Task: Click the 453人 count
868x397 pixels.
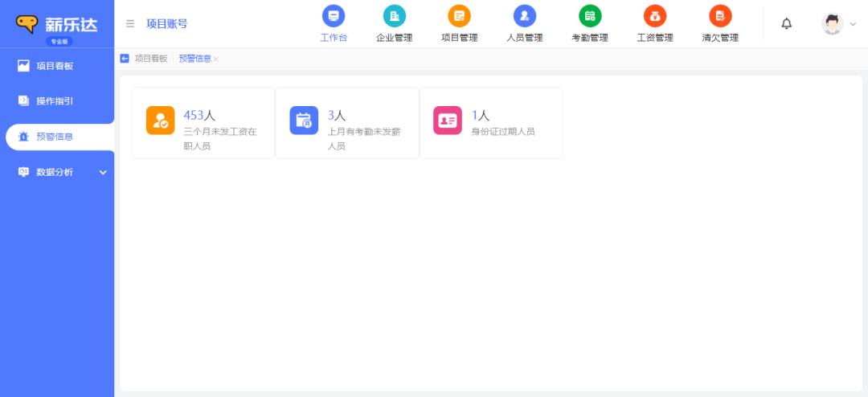Action: (199, 115)
